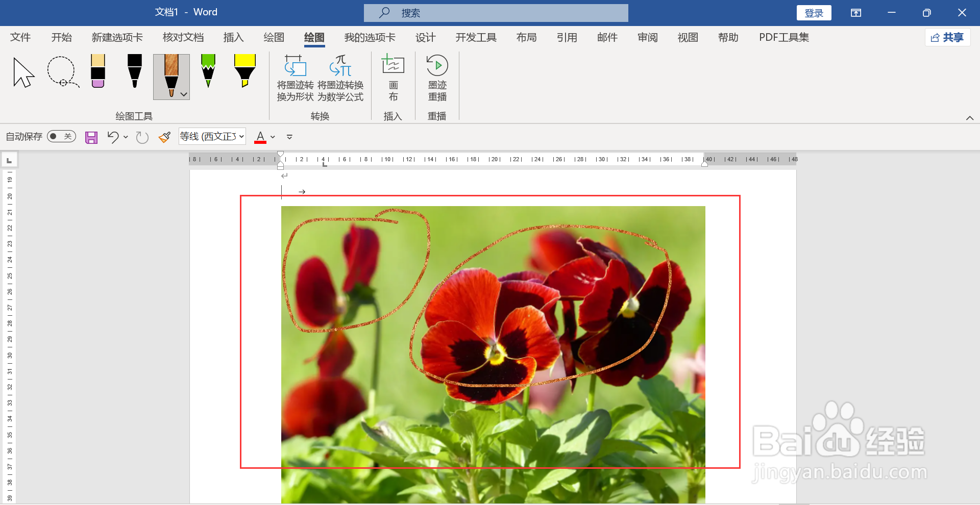Click 将墨迹转换为数学公式 ink to math
The width and height of the screenshot is (980, 505).
(x=340, y=79)
